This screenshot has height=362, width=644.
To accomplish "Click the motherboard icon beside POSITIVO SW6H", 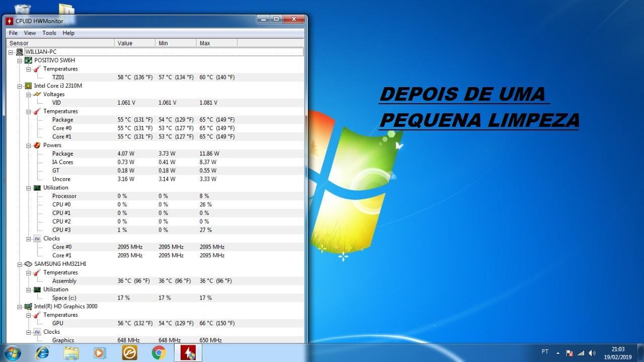I will 28,60.
